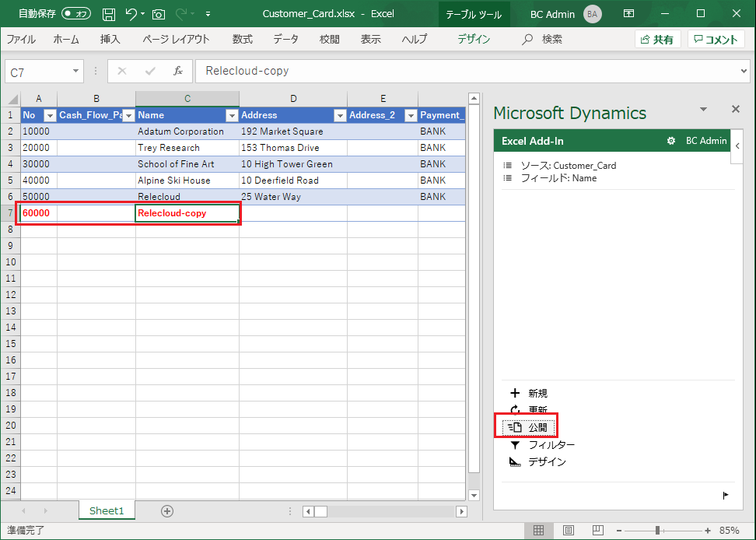Expand the formula bar
This screenshot has width=756, height=540.
744,72
